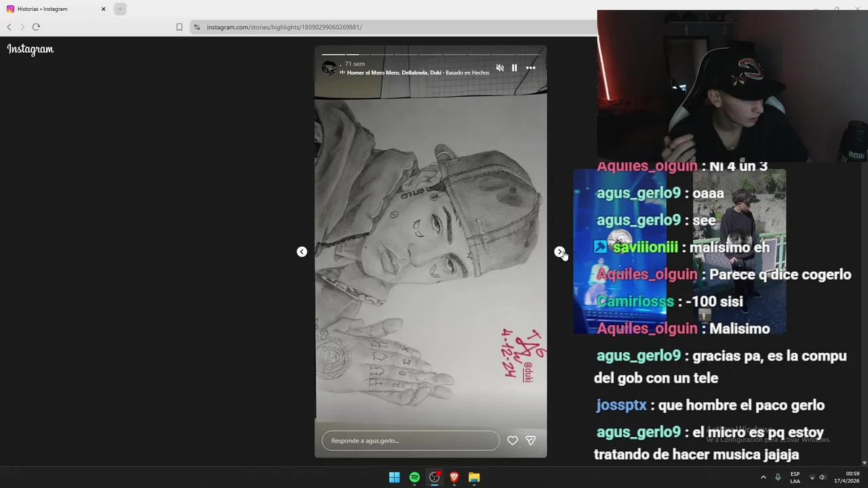
Task: Open the clock showing 00:59
Action: click(x=848, y=477)
